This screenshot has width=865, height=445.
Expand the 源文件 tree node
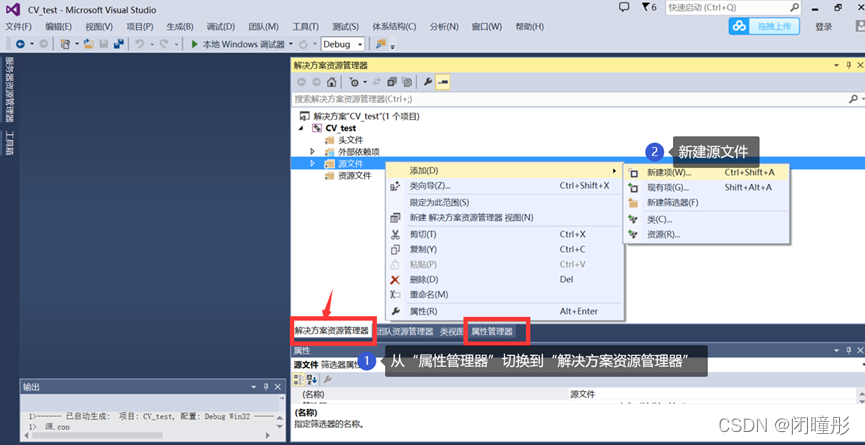(x=312, y=163)
